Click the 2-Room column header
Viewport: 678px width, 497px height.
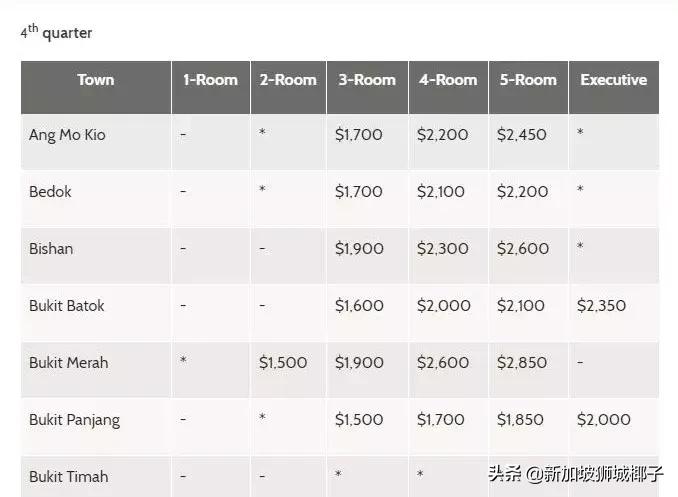point(288,80)
